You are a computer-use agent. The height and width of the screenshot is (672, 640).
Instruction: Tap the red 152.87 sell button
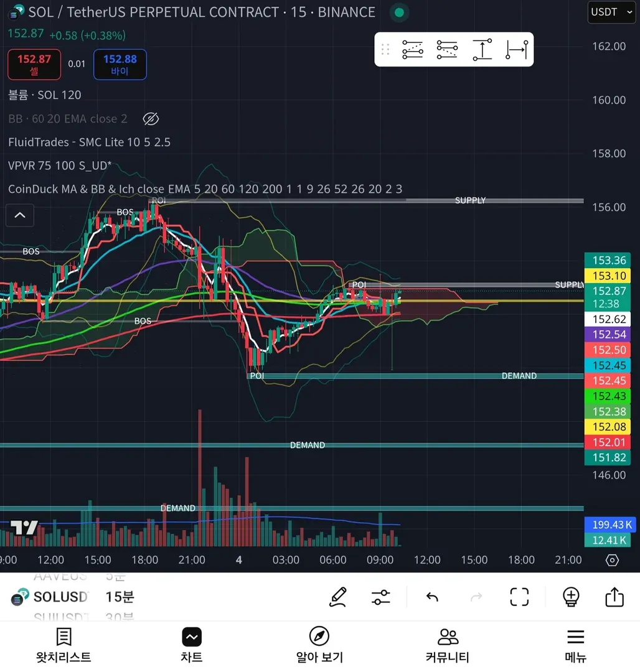tap(34, 65)
